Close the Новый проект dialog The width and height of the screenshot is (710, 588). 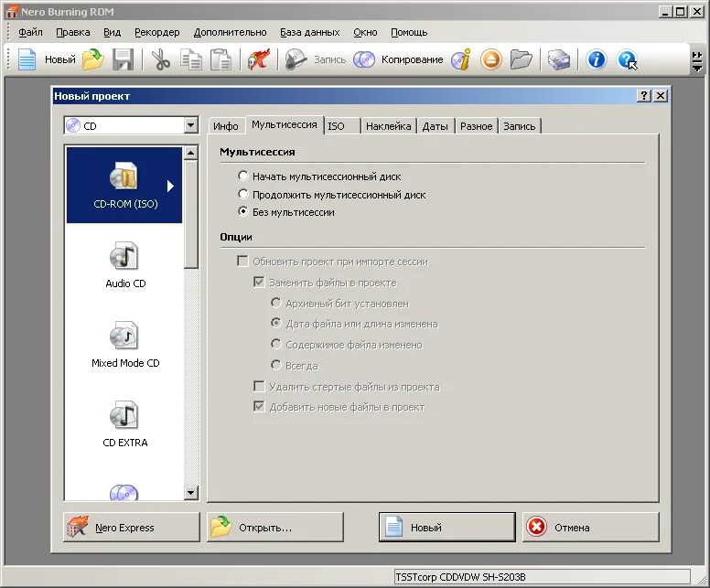(x=661, y=95)
